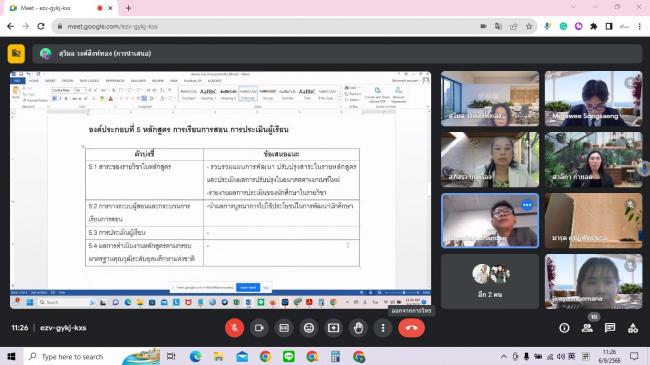This screenshot has height=365, width=650.
Task: Click the present screen icon
Action: click(334, 328)
